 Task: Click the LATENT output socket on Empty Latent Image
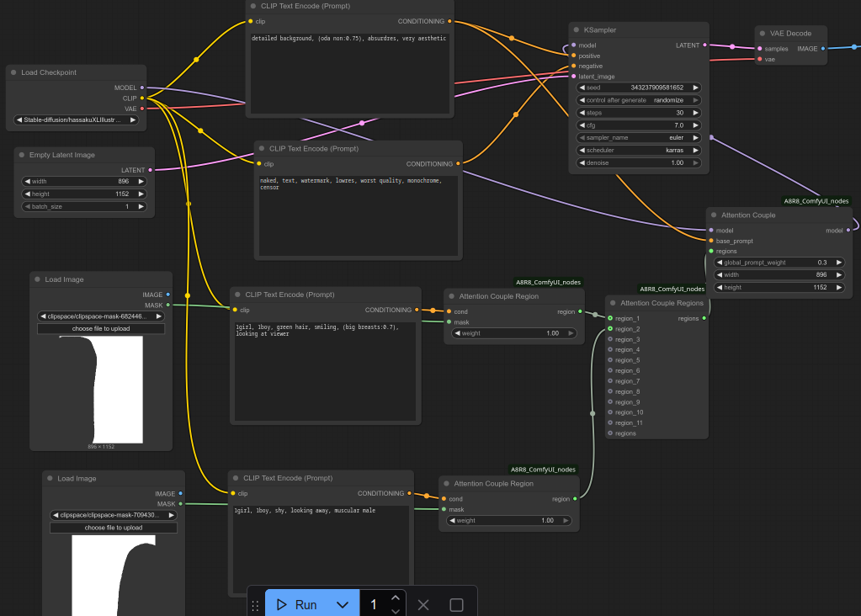pos(151,170)
